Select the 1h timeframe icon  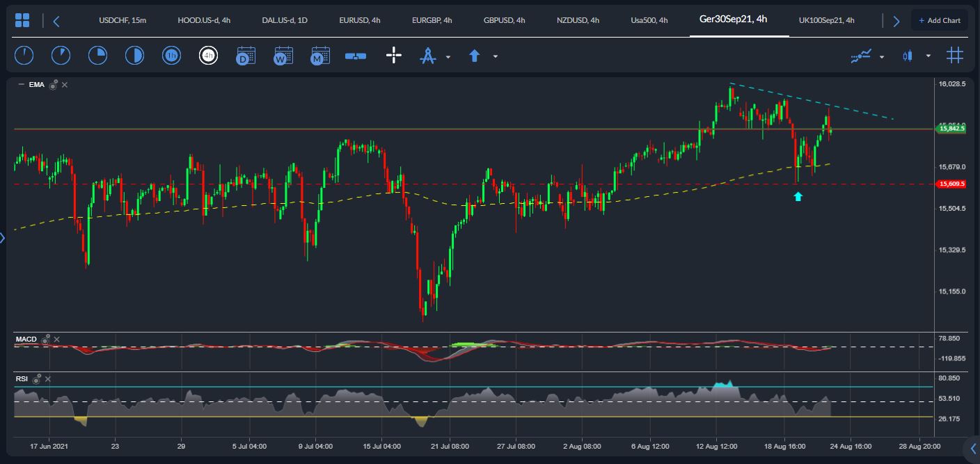click(171, 56)
